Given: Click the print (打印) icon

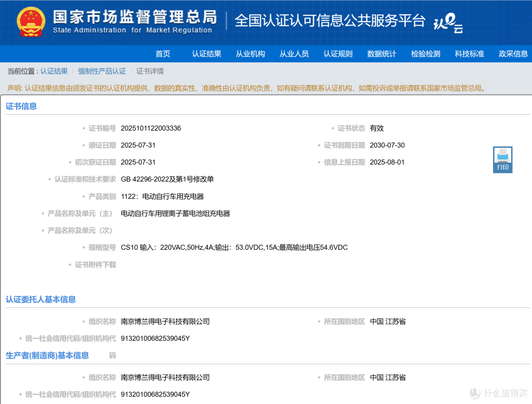Looking at the screenshot, I should coord(502,160).
